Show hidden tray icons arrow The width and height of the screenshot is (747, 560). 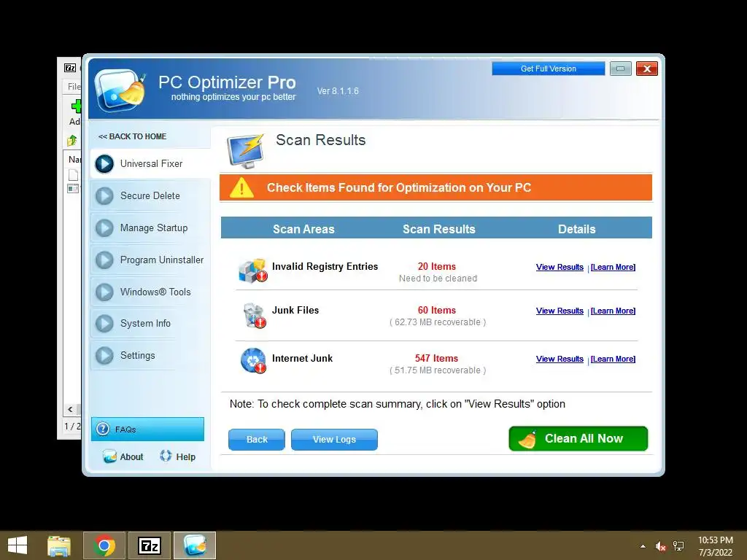click(x=643, y=546)
